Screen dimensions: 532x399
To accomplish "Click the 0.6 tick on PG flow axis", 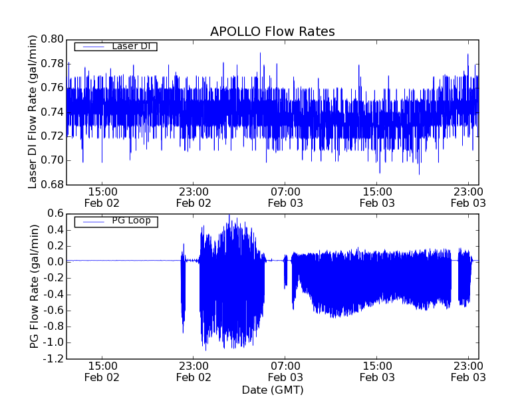I will pyautogui.click(x=55, y=213).
